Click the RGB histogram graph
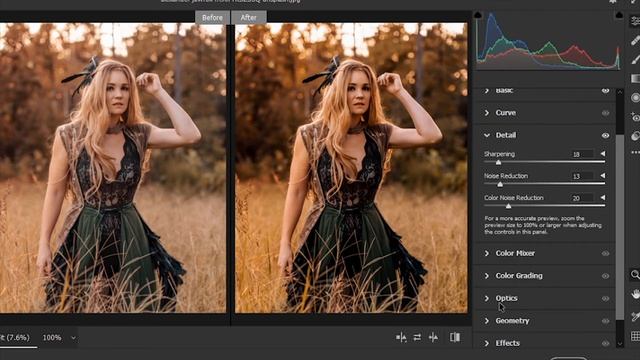Screen dimensions: 640x360 tap(548, 40)
